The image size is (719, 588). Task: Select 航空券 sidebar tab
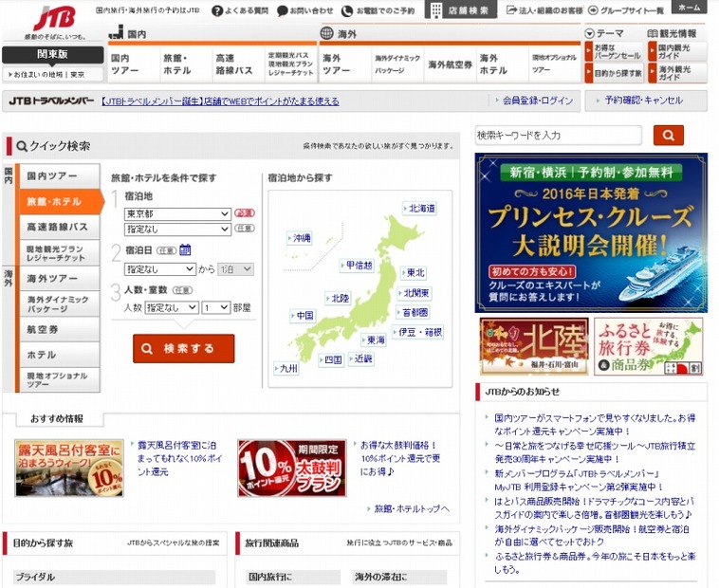[59, 329]
